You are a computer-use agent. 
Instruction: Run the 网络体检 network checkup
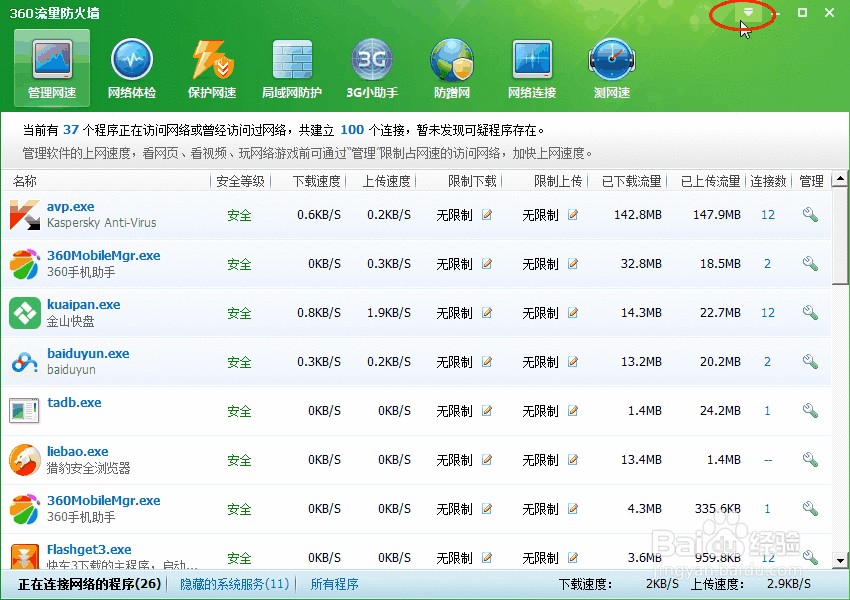click(131, 67)
